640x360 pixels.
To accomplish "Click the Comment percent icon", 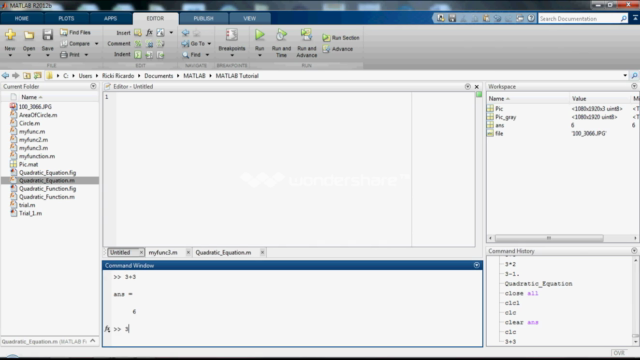I will coord(138,44).
